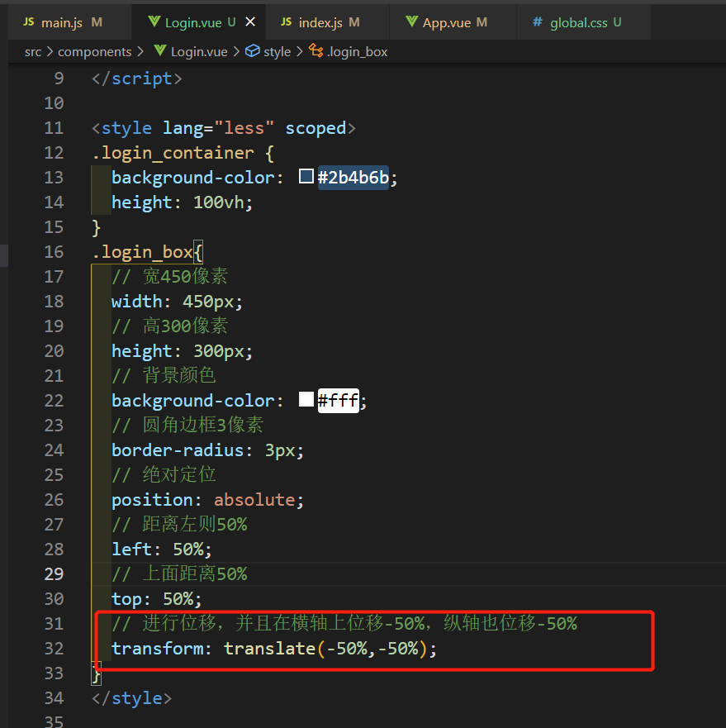Click the 'position: absolute;' declaration
This screenshot has width=726, height=728.
[207, 500]
